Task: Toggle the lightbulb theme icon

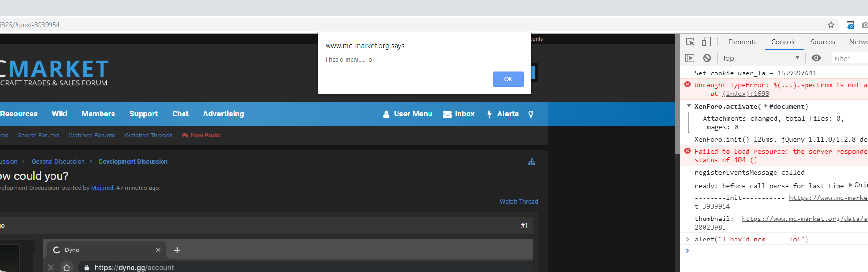Action: 531,114
